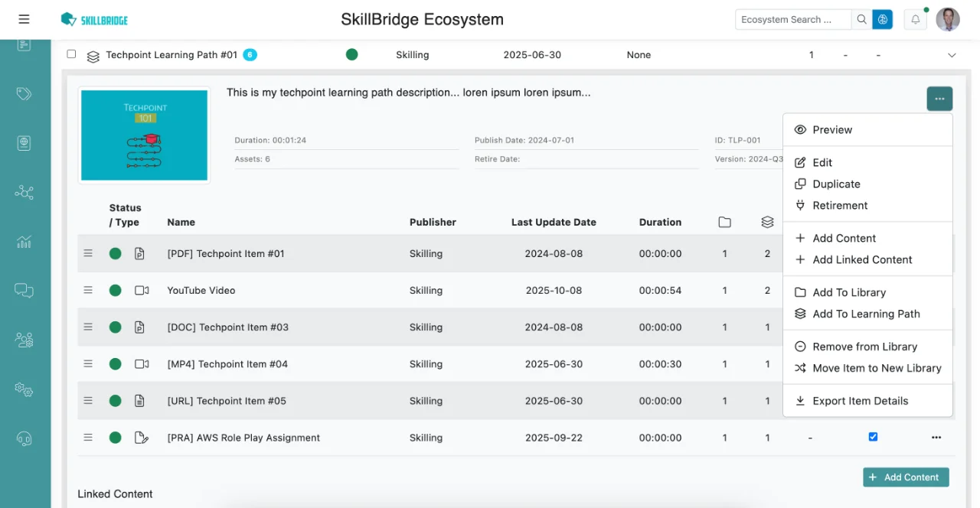980x508 pixels.
Task: Collapse the Techpoint Learning Path #01 row
Action: click(x=952, y=55)
